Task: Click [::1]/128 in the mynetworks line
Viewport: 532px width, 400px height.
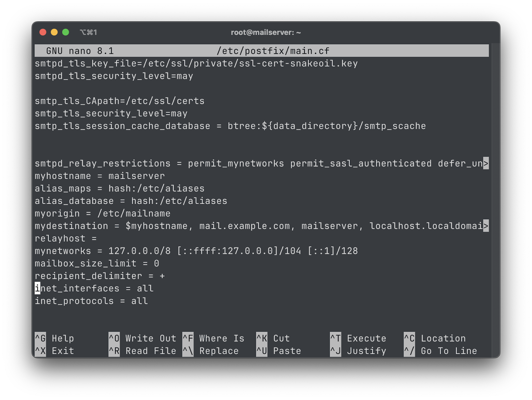Action: coord(332,251)
